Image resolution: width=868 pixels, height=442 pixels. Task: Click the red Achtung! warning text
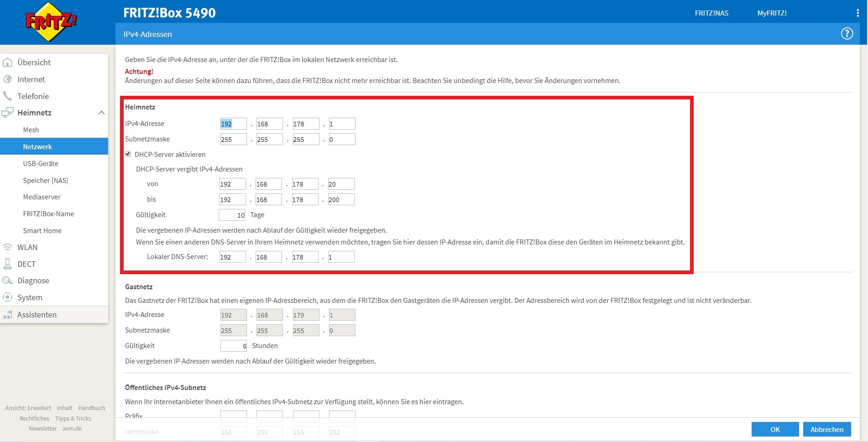pyautogui.click(x=139, y=72)
